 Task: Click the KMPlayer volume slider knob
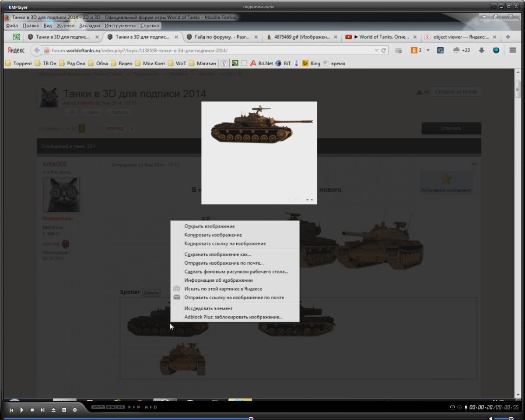click(x=511, y=418)
